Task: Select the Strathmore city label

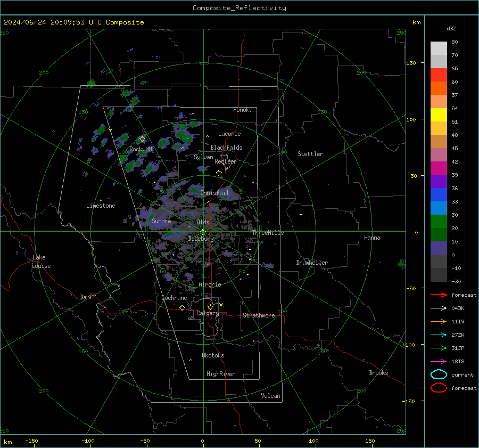Action: (259, 315)
